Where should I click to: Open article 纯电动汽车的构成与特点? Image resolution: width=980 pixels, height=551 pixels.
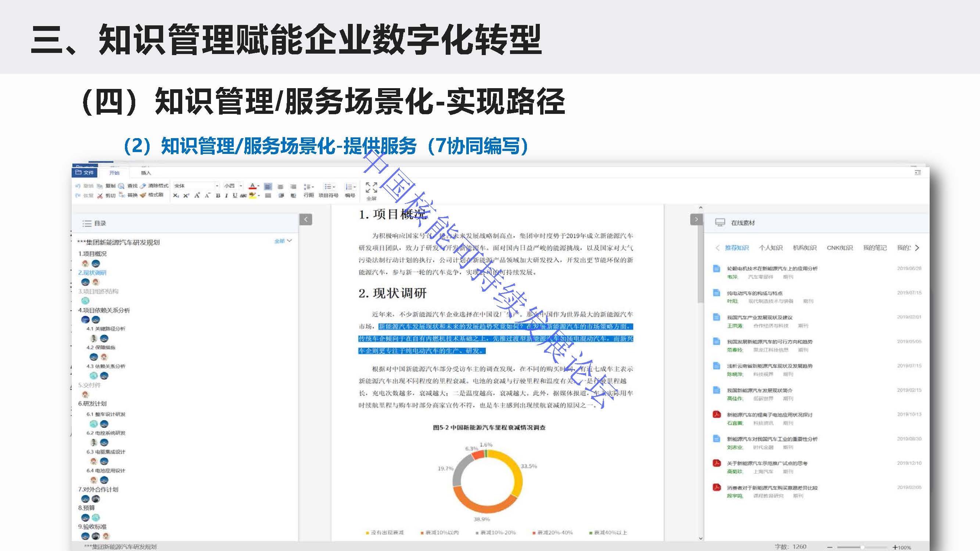754,293
